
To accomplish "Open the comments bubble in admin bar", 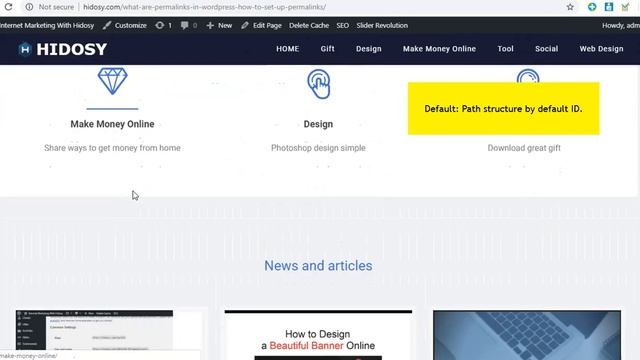I will tap(189, 25).
